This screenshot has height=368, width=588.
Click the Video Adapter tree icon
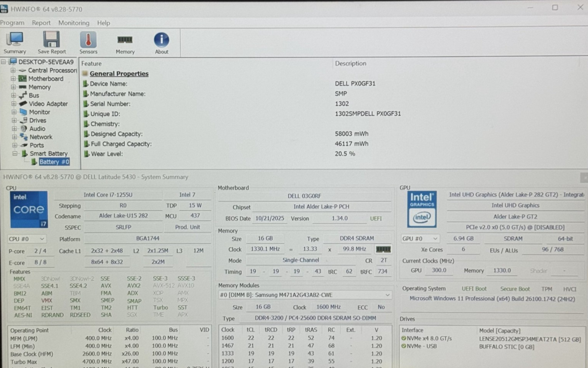tap(23, 104)
